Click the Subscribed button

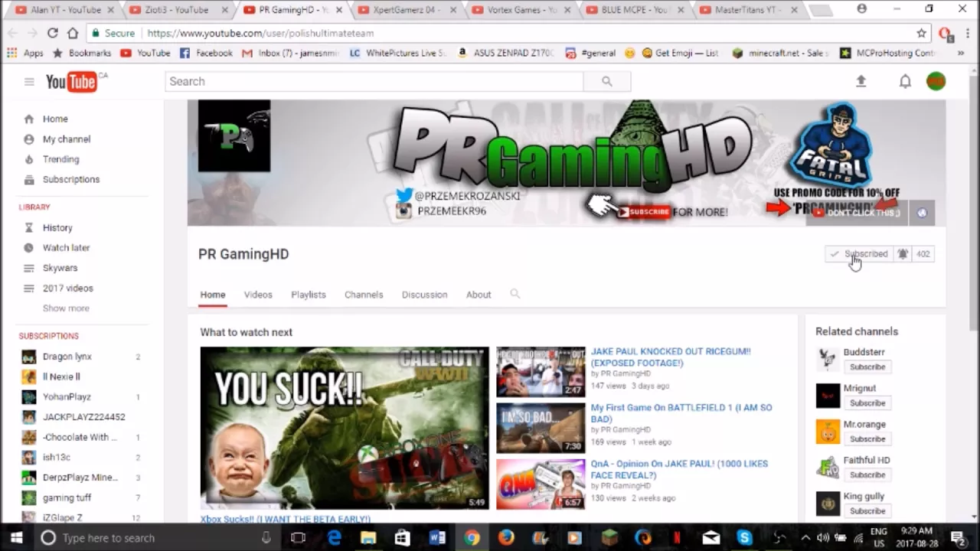point(859,254)
